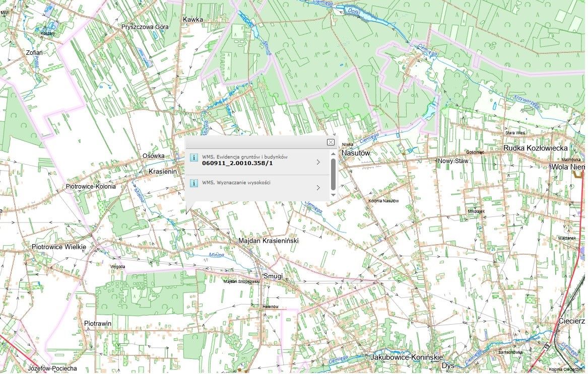Click the Mikołajek map label
Screen dimensions: 588x374
click(x=476, y=211)
